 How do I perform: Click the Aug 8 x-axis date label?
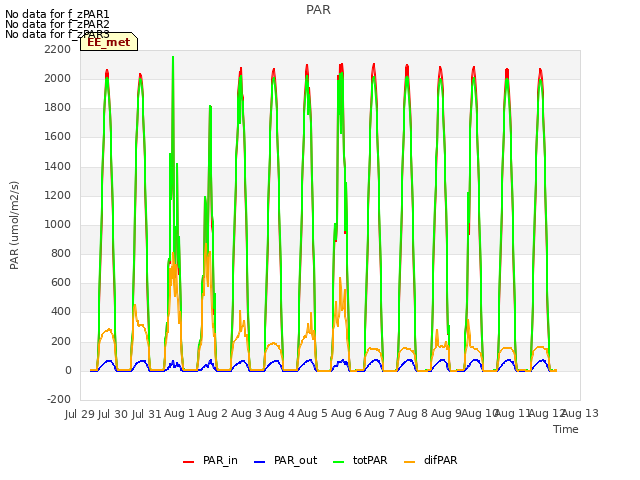(412, 414)
